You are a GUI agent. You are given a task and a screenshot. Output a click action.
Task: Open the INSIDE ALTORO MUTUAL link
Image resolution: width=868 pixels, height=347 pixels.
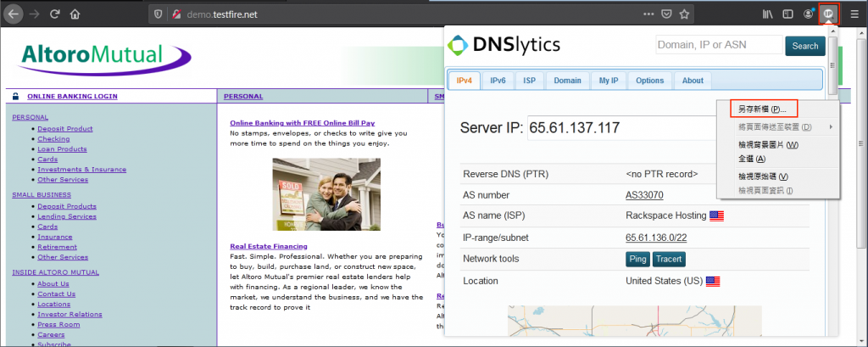pos(55,272)
